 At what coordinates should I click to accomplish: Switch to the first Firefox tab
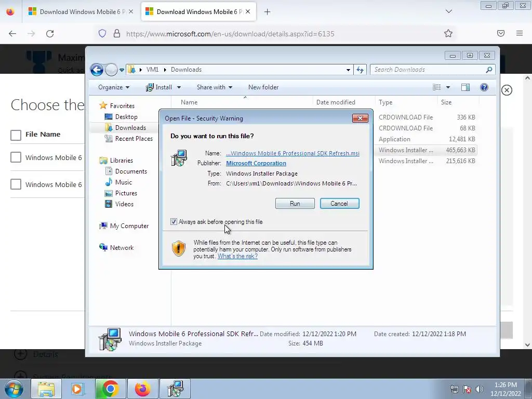tap(81, 12)
